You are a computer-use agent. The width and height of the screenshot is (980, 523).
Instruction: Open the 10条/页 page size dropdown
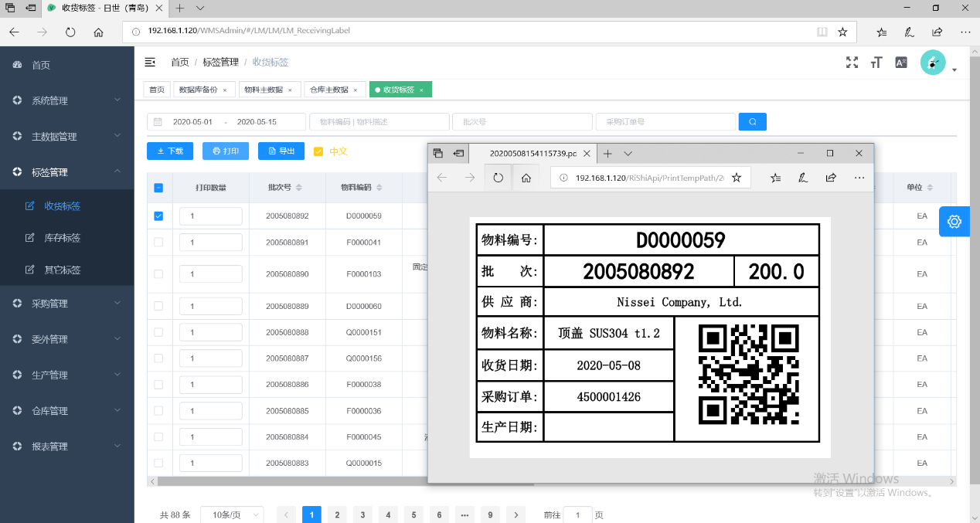pos(232,515)
